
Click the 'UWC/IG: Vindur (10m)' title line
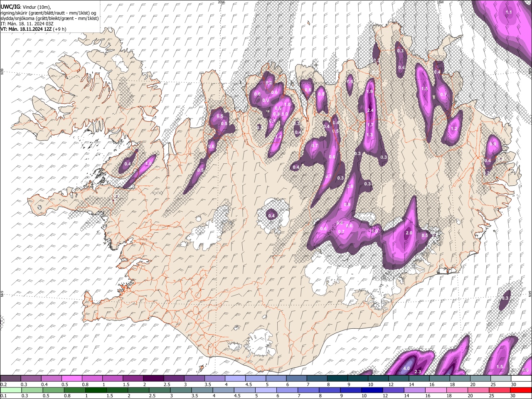26,7
